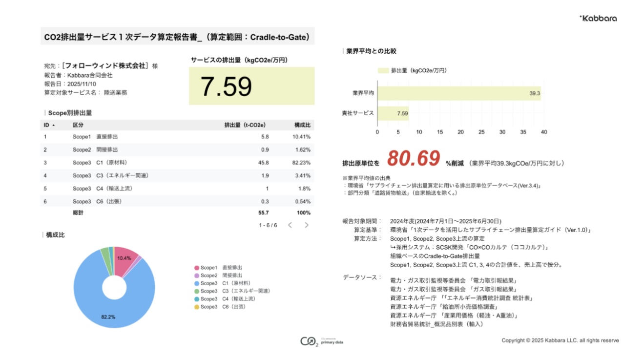This screenshot has width=644, height=360.
Task: Click the 区分 column header
Action: click(x=78, y=125)
